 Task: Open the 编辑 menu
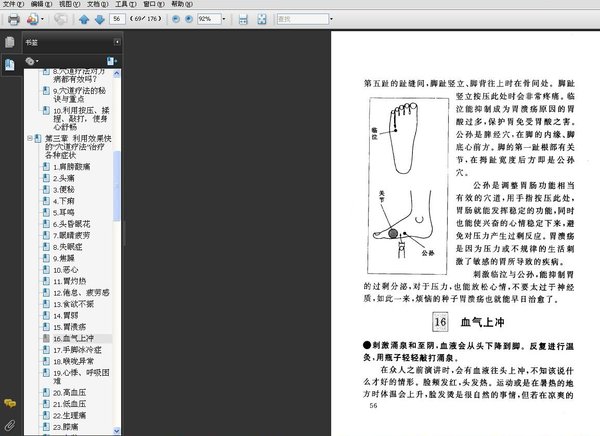click(x=41, y=4)
